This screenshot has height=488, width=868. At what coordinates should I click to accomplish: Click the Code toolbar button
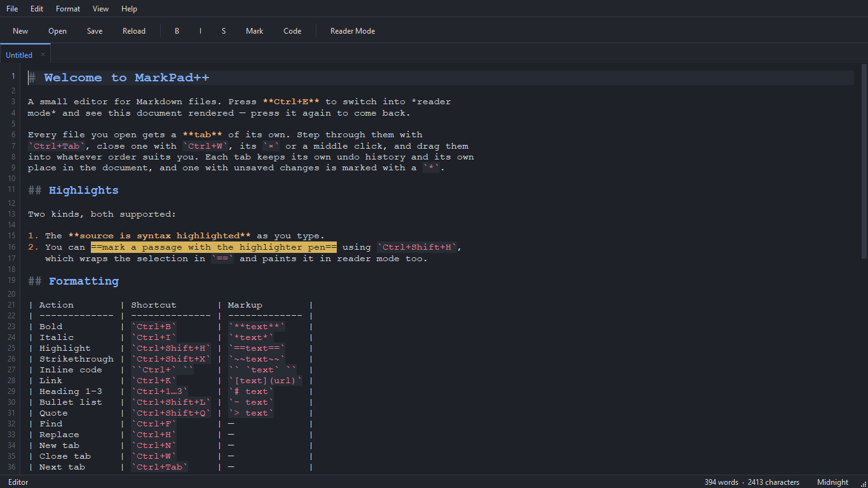pyautogui.click(x=292, y=31)
